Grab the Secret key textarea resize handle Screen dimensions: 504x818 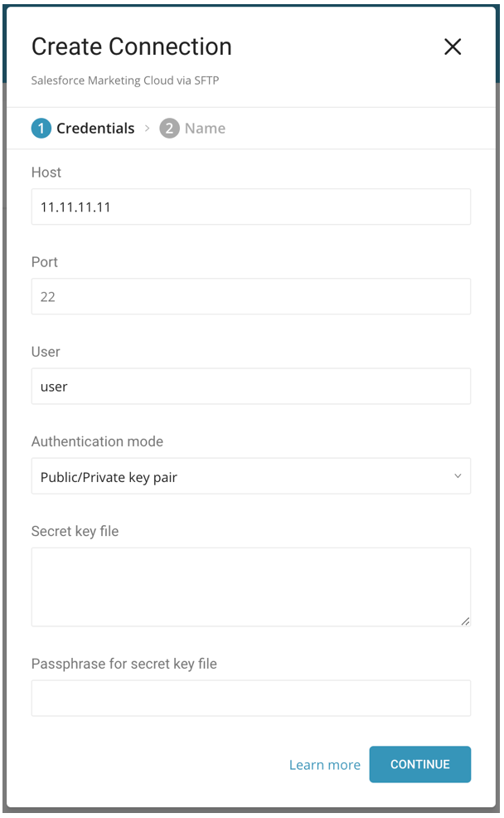coord(465,621)
